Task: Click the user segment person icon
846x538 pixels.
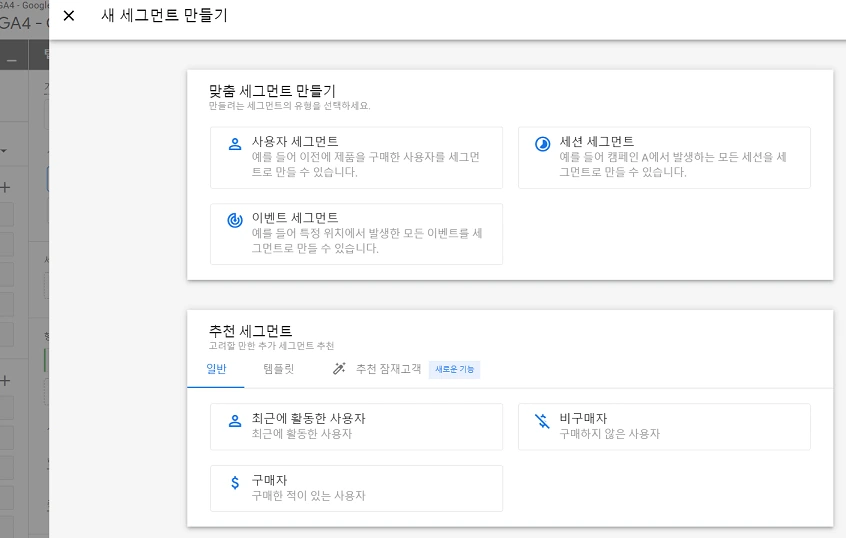Action: [235, 144]
